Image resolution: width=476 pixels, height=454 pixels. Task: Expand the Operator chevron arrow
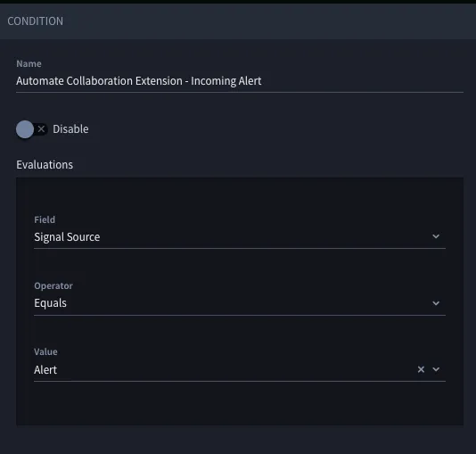pos(436,303)
